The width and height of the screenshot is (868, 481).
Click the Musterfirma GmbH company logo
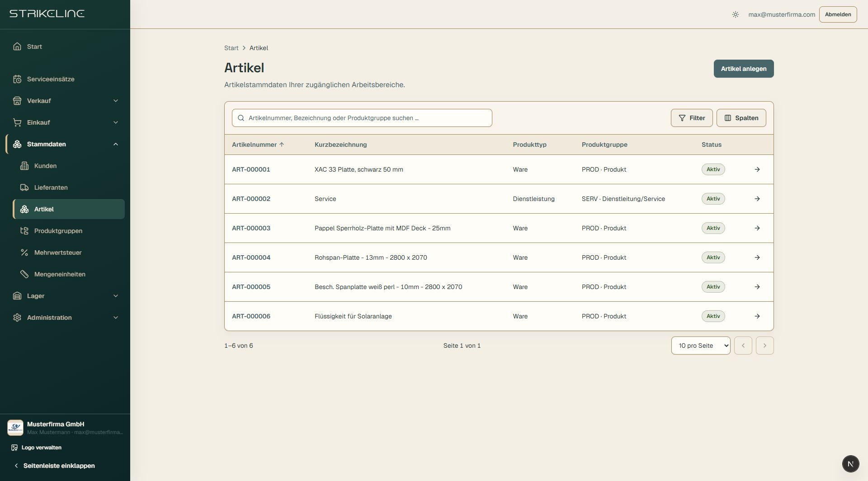(15, 428)
